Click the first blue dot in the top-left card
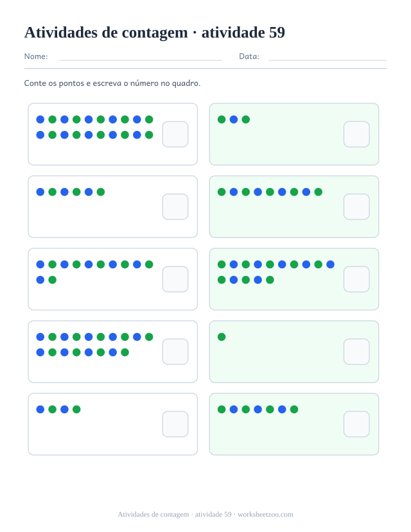Screen dimensions: 411x532 click(40, 119)
